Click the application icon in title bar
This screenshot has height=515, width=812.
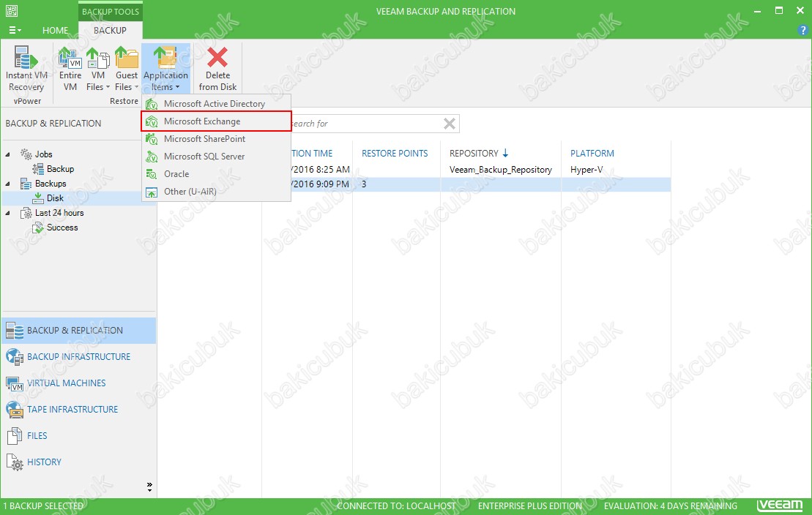coord(11,10)
